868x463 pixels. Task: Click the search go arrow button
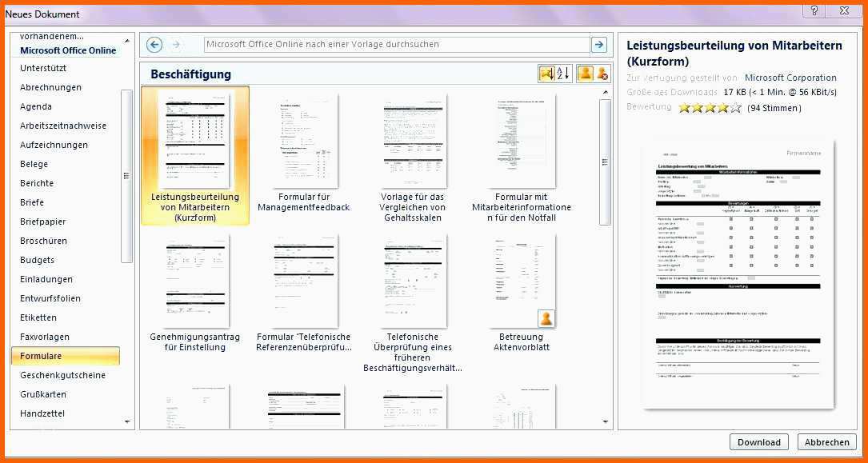[x=599, y=45]
